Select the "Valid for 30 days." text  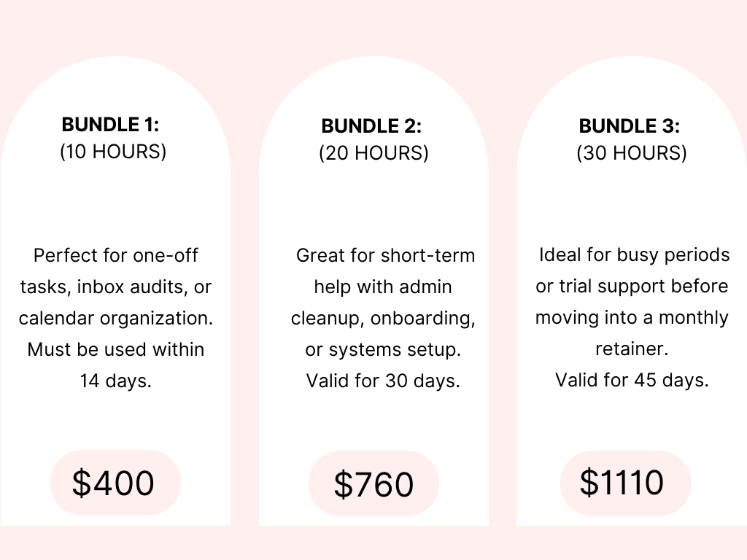(x=383, y=381)
